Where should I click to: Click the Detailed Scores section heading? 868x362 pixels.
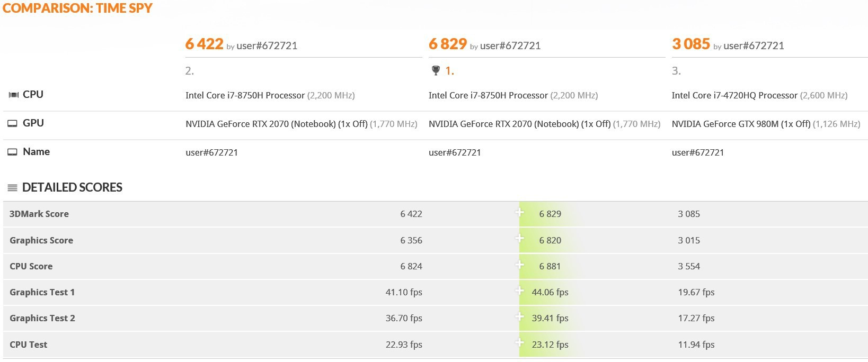coord(72,188)
